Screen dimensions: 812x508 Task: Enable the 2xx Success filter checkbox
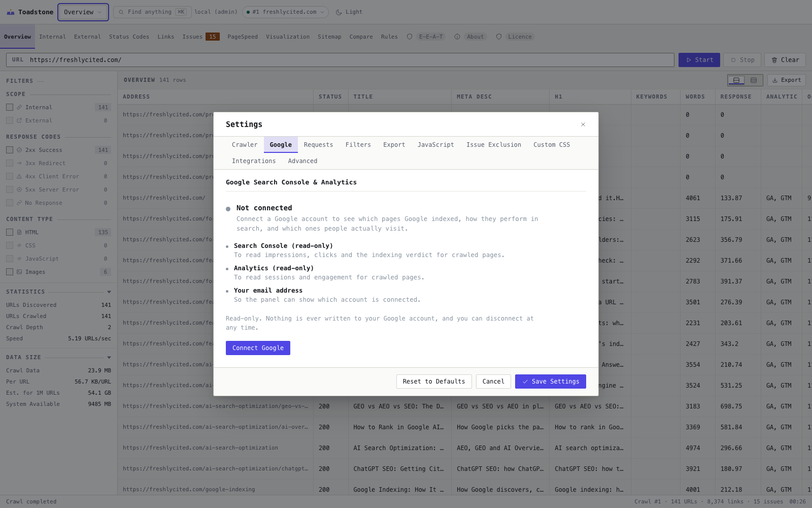(x=10, y=150)
